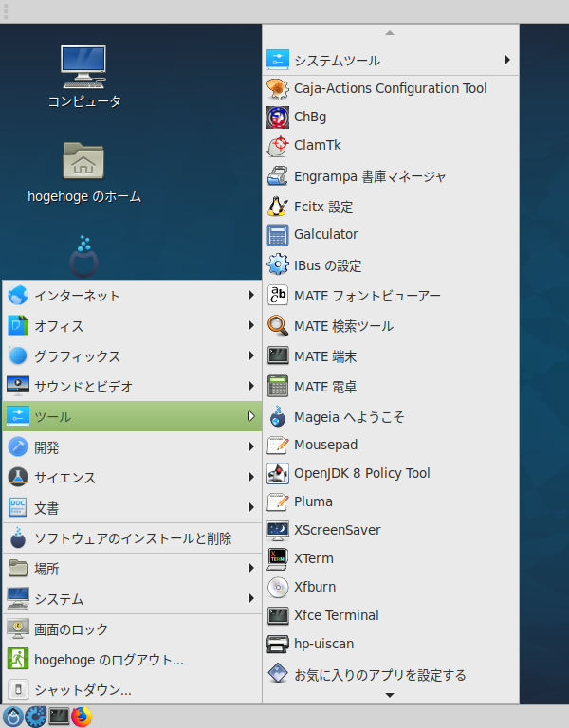This screenshot has width=569, height=728.
Task: Expand the システムツール submenu arrow
Action: (507, 60)
